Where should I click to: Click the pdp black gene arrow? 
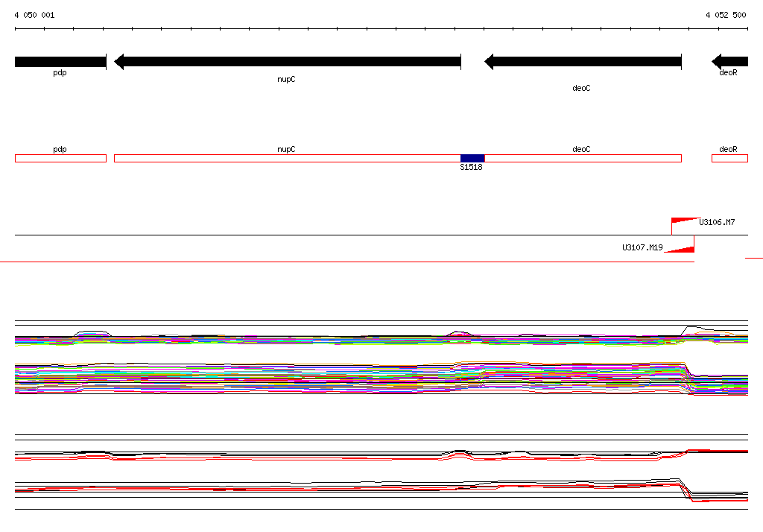point(60,62)
